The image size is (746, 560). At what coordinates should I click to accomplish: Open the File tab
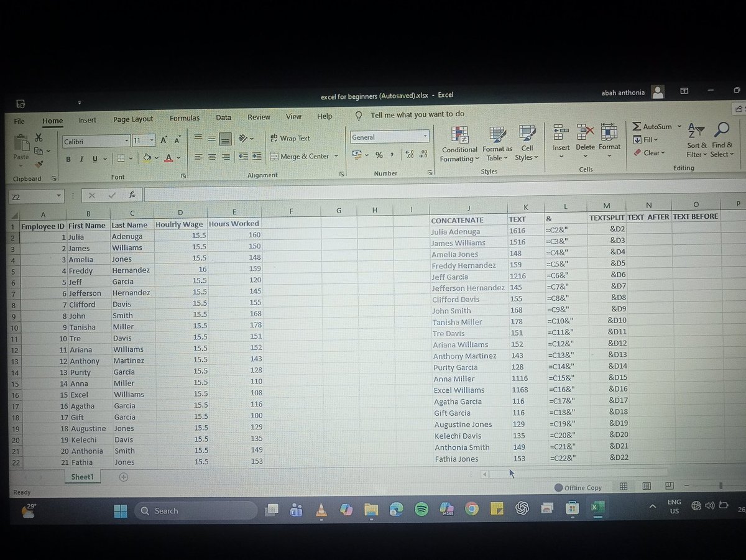coord(19,122)
